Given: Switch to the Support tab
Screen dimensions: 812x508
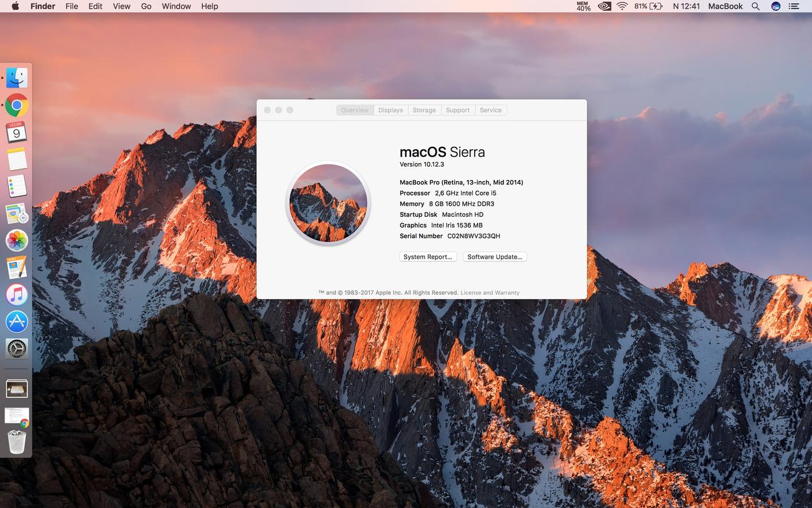Looking at the screenshot, I should click(x=458, y=110).
